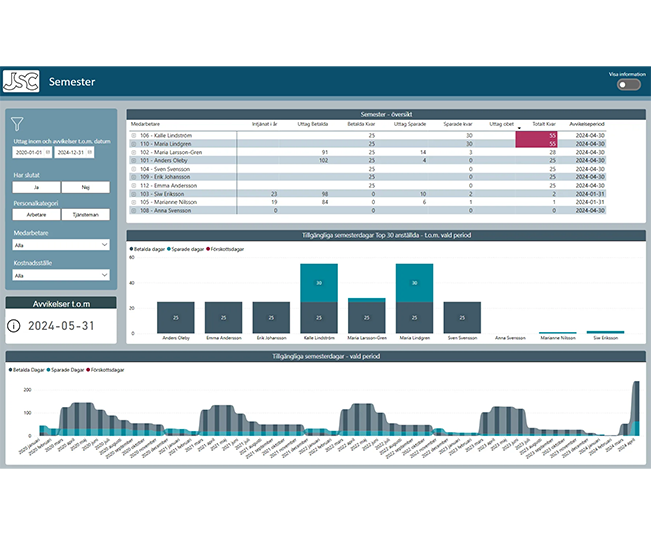
Task: Select the Emma Andersson bar
Action: click(x=223, y=318)
